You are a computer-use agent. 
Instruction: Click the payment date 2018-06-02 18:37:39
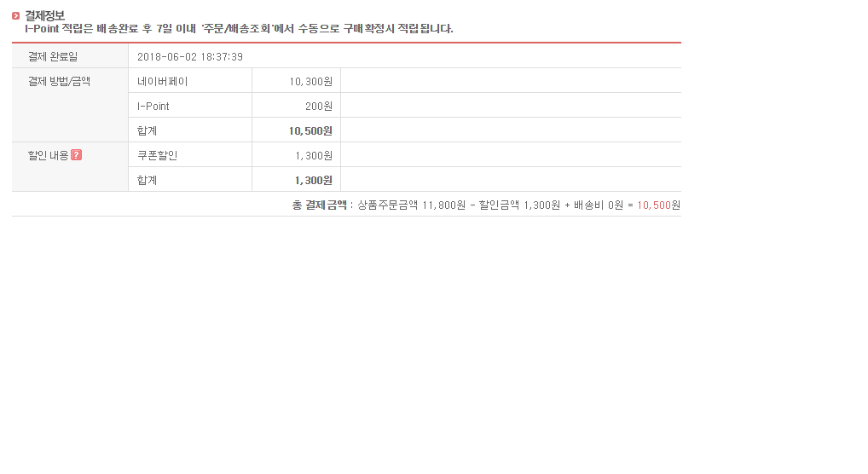pyautogui.click(x=190, y=56)
